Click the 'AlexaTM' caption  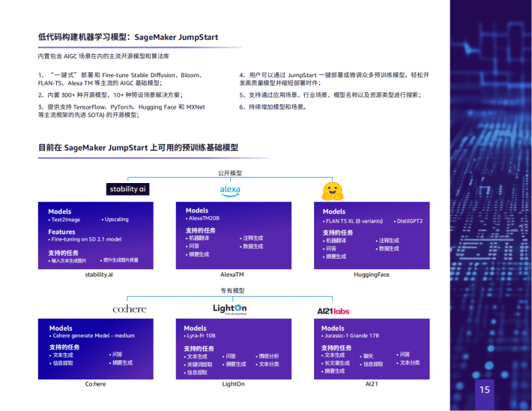(232, 274)
